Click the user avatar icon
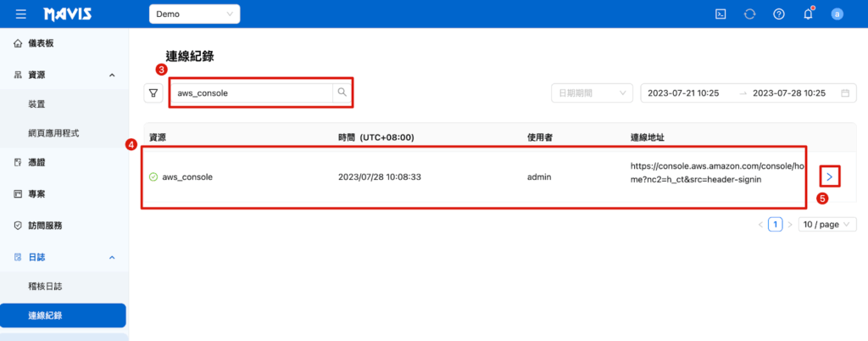868x341 pixels. [837, 14]
